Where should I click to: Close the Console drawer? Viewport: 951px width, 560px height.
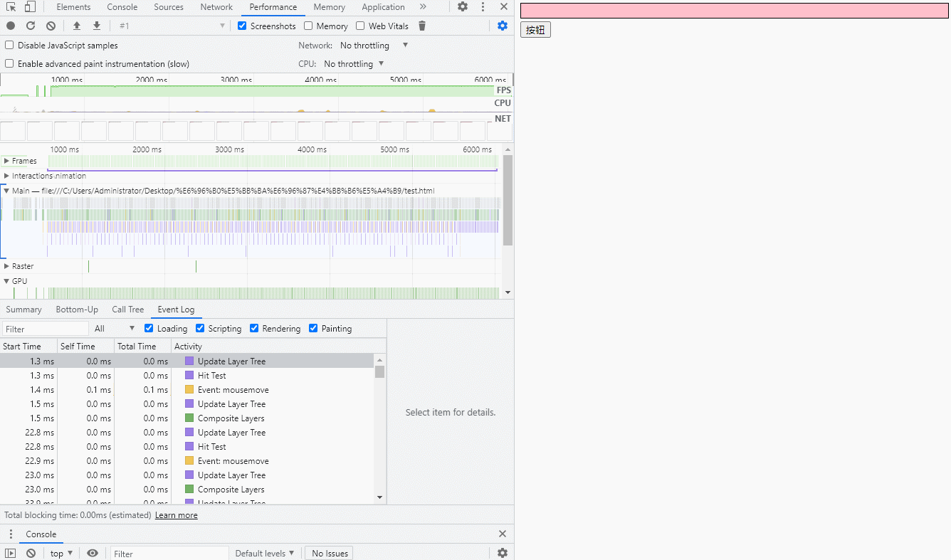pos(503,534)
